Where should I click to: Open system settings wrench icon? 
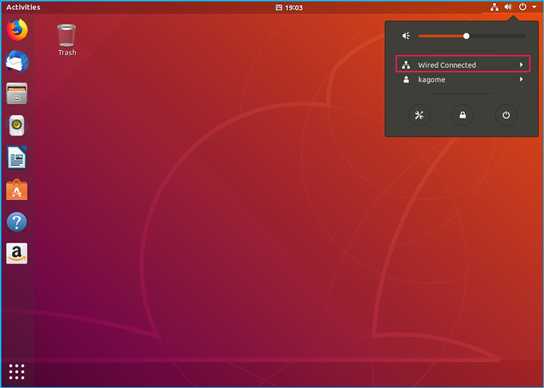[419, 115]
